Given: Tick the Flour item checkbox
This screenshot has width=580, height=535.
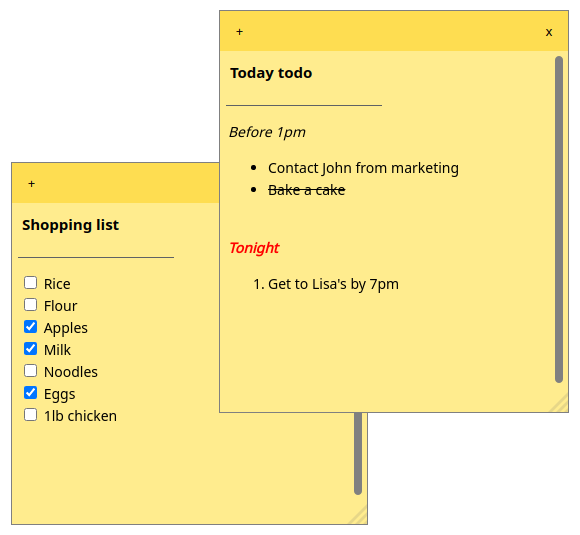Looking at the screenshot, I should [x=30, y=305].
